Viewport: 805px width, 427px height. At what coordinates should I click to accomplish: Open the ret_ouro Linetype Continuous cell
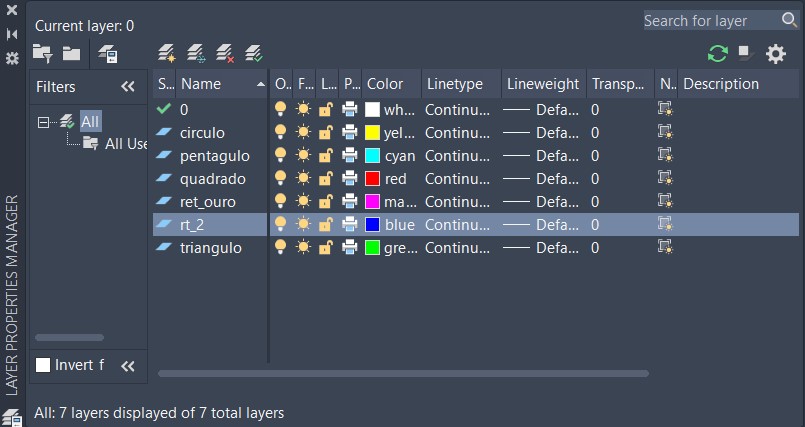pos(457,201)
